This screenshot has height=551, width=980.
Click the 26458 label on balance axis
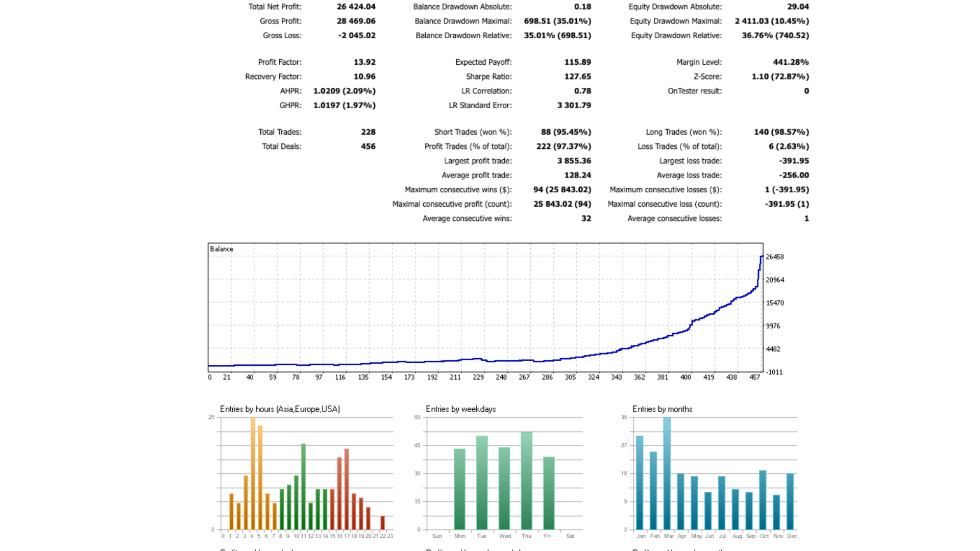pyautogui.click(x=774, y=257)
